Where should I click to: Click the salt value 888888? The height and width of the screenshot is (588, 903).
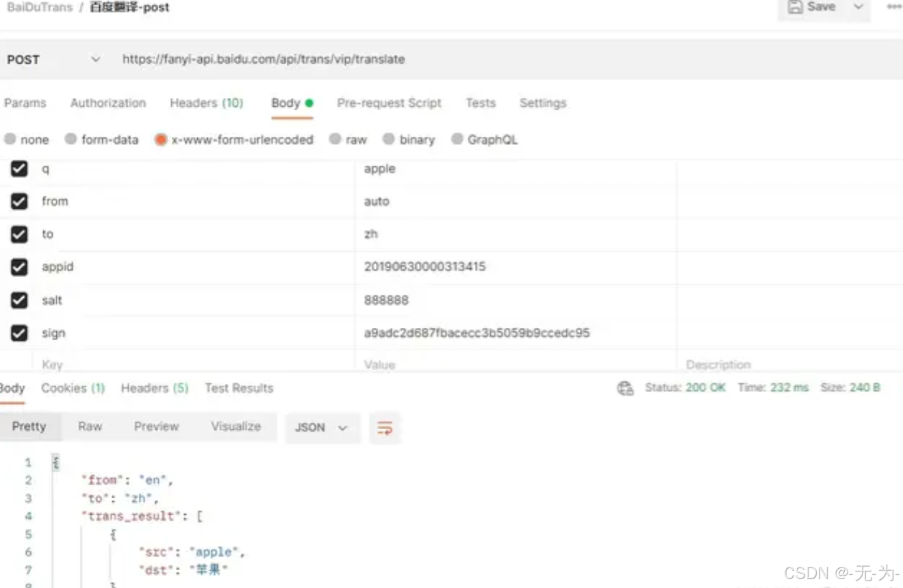[386, 300]
